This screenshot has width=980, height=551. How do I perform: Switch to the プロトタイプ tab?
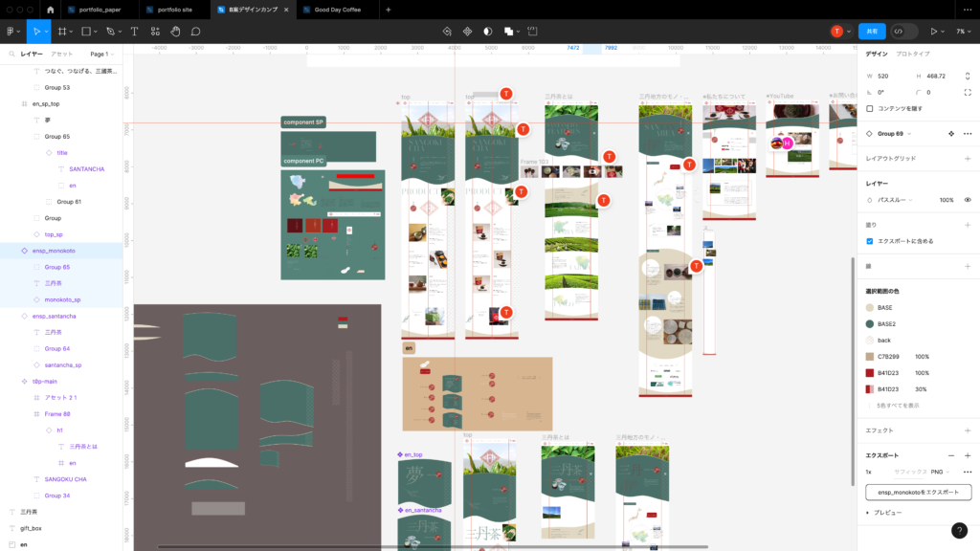click(913, 54)
